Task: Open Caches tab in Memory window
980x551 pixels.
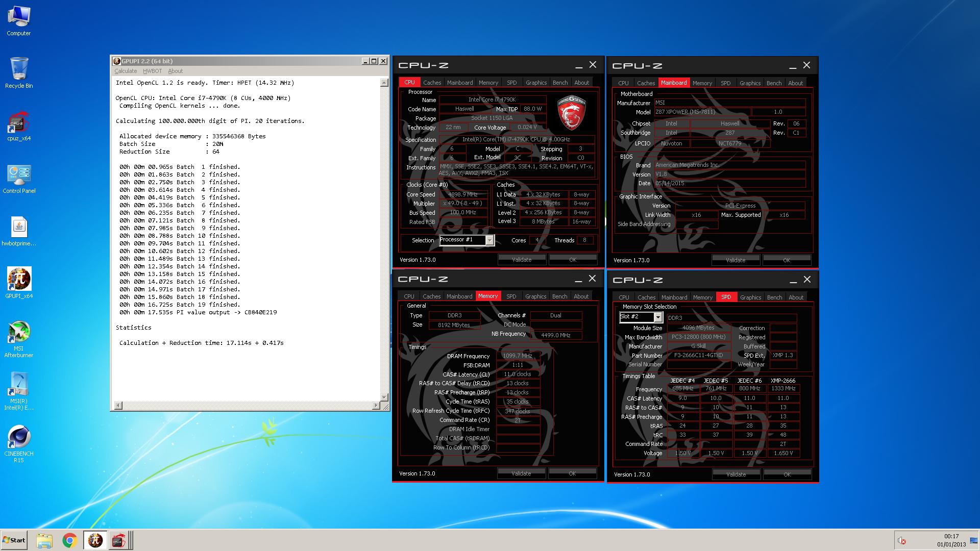Action: point(431,296)
